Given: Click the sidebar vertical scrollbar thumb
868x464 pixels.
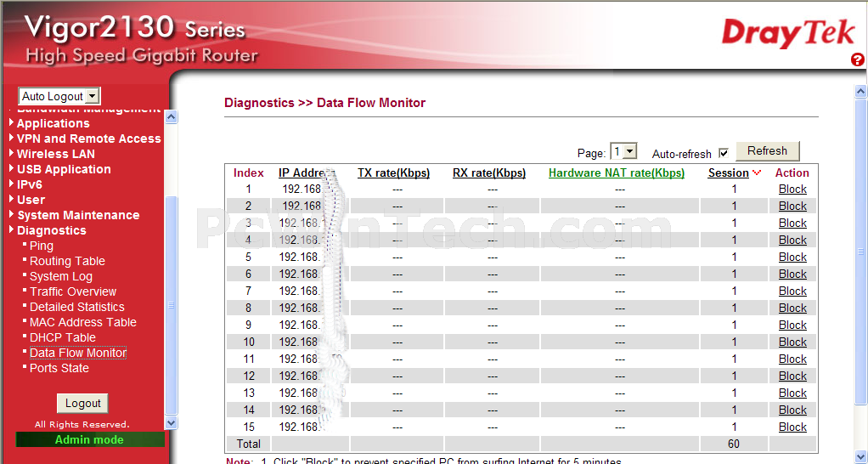Looking at the screenshot, I should click(x=172, y=305).
